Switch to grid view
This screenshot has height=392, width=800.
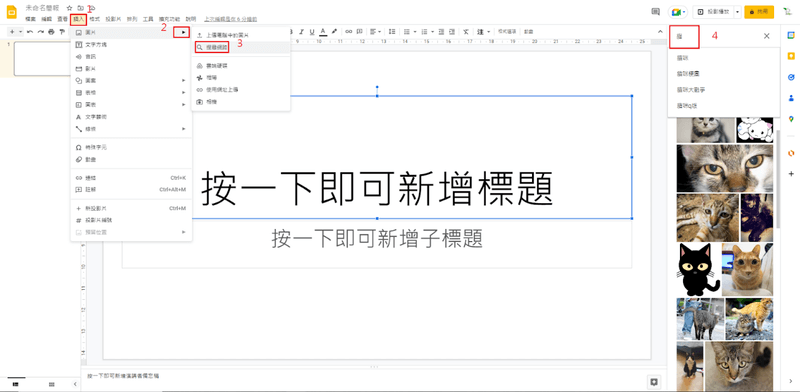tap(52, 384)
